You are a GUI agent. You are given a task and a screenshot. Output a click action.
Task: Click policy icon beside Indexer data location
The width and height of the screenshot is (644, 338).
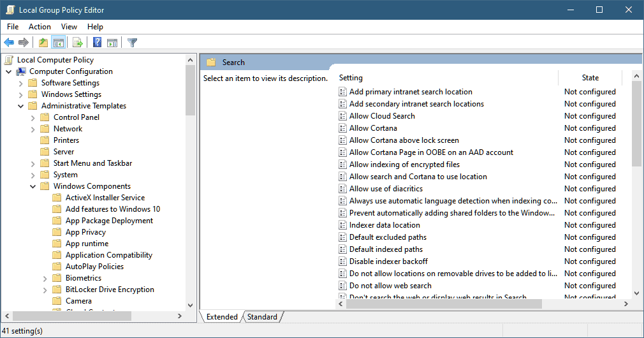click(x=342, y=225)
